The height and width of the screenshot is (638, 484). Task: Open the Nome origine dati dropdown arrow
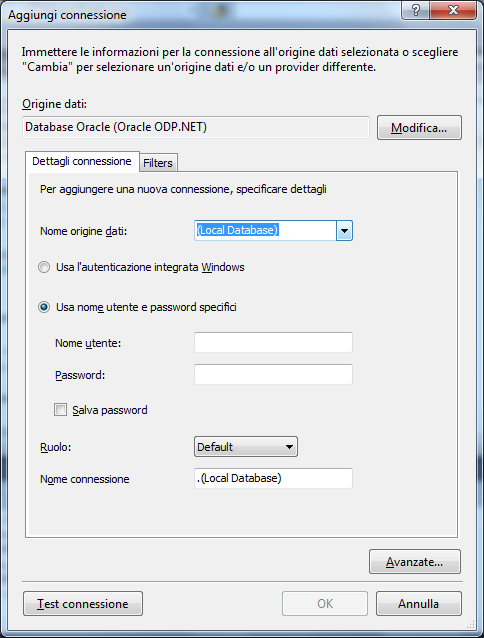[344, 231]
